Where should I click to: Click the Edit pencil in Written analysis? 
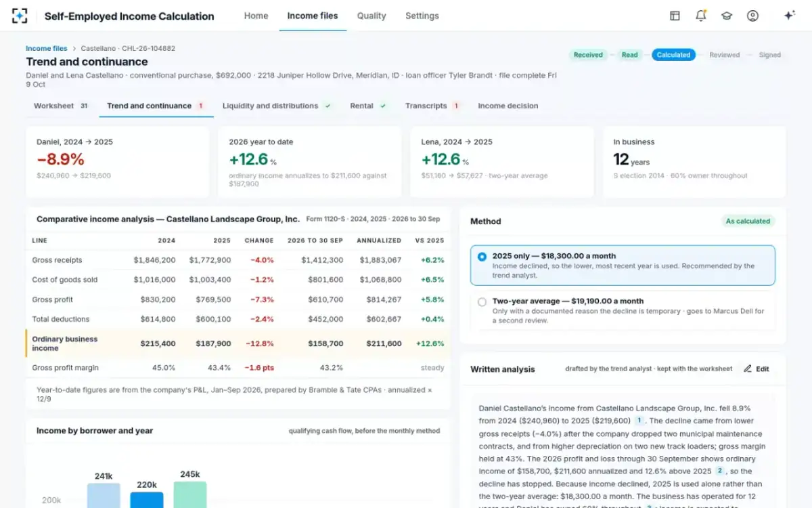[x=757, y=369]
